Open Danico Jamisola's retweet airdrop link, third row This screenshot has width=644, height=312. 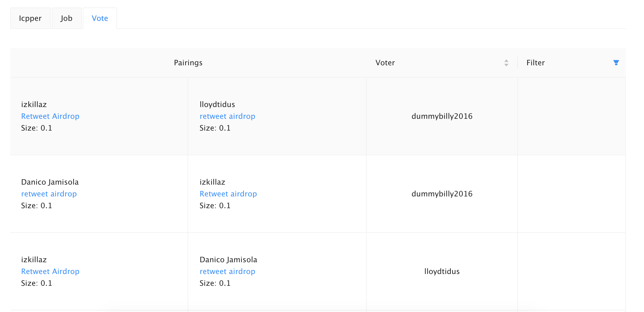(x=227, y=271)
